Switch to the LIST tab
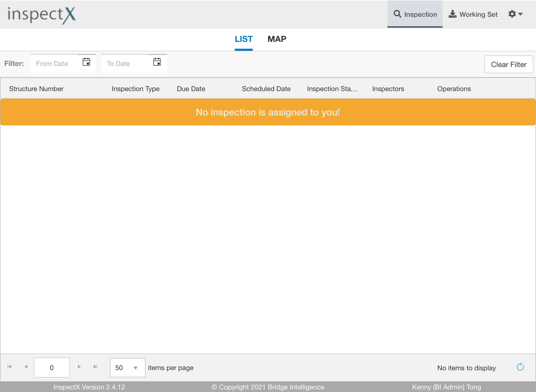 pyautogui.click(x=244, y=39)
